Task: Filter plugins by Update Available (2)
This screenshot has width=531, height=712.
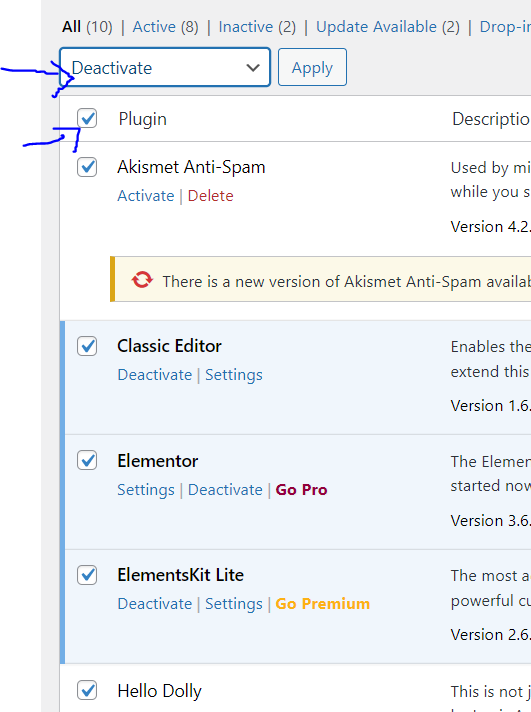Action: tap(388, 27)
